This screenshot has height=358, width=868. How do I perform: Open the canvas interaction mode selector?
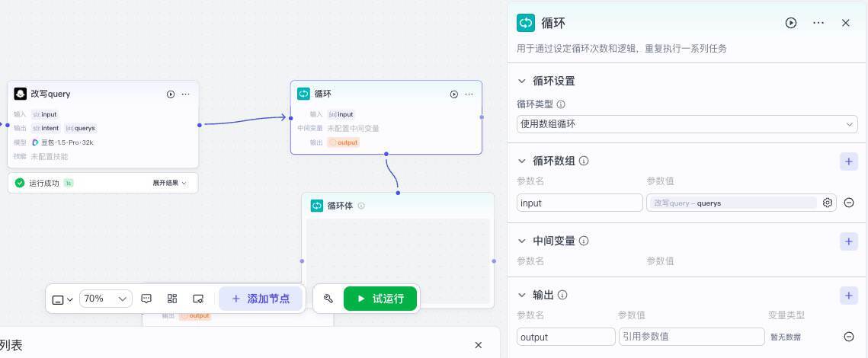coord(62,299)
